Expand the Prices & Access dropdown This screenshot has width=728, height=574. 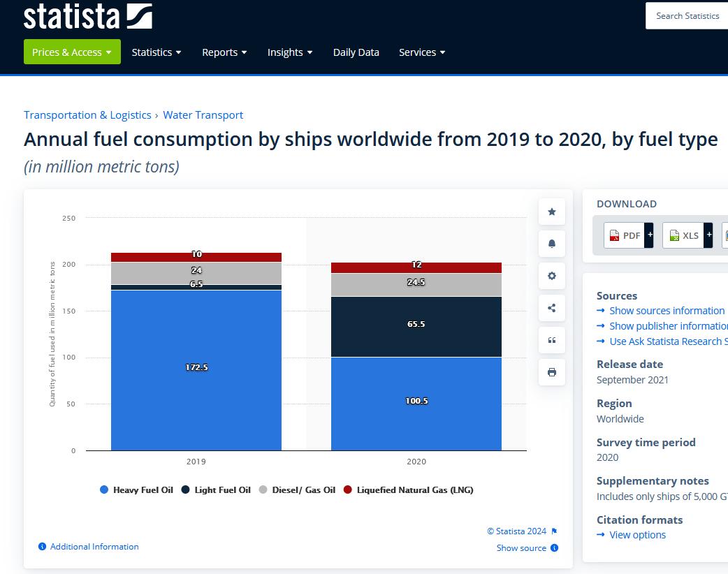coord(72,52)
